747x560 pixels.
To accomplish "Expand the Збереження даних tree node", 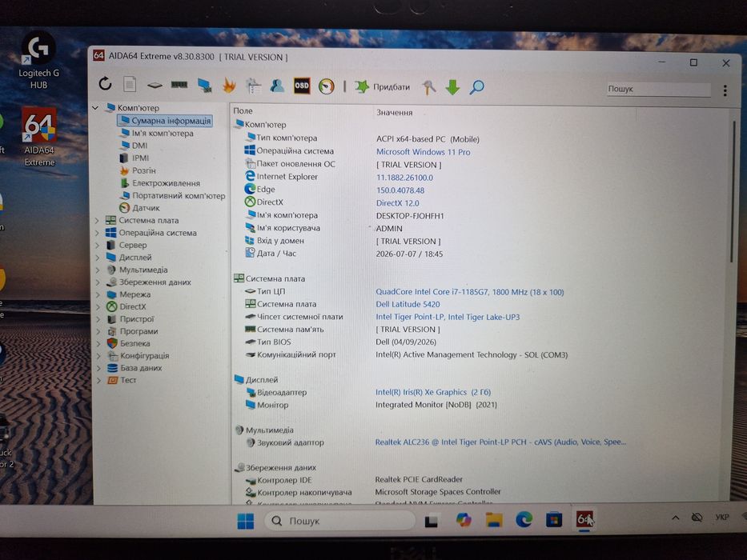I will pos(97,282).
